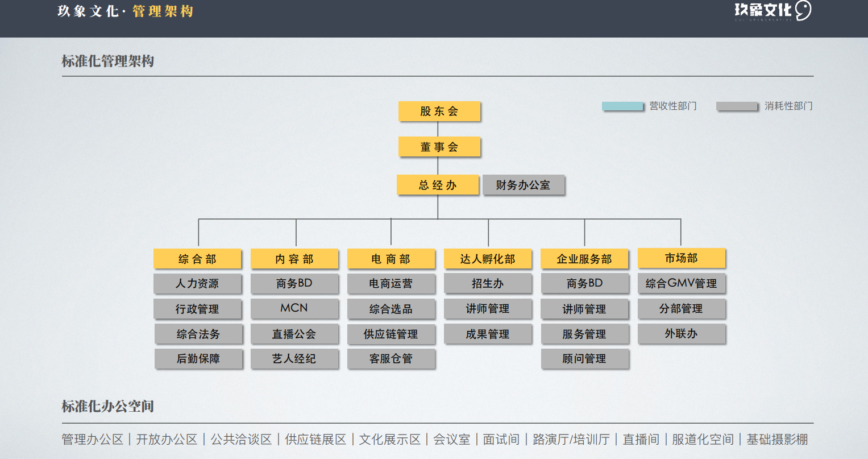
Task: Select the 总经办 box
Action: (437, 185)
